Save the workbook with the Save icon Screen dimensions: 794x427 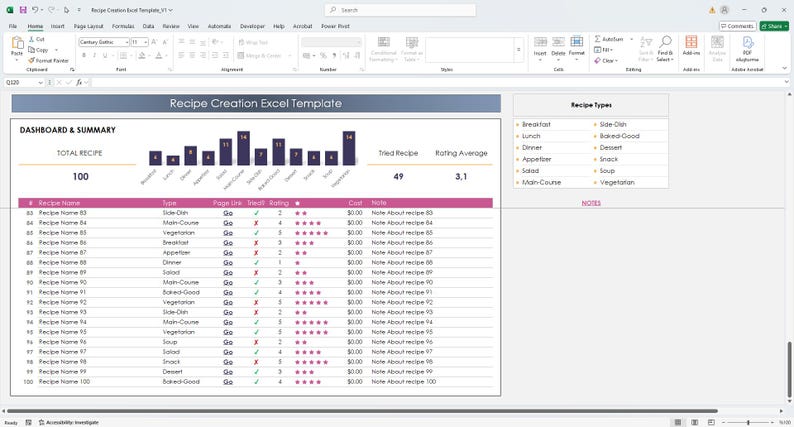(23, 10)
